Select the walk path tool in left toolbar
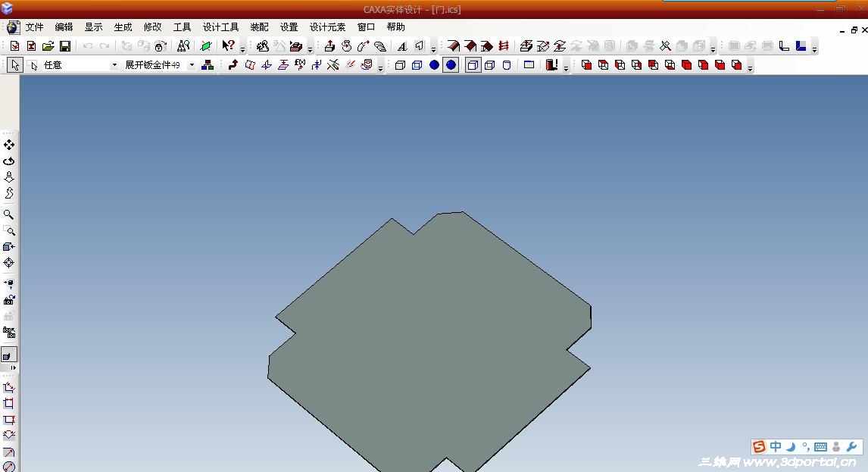 9,193
